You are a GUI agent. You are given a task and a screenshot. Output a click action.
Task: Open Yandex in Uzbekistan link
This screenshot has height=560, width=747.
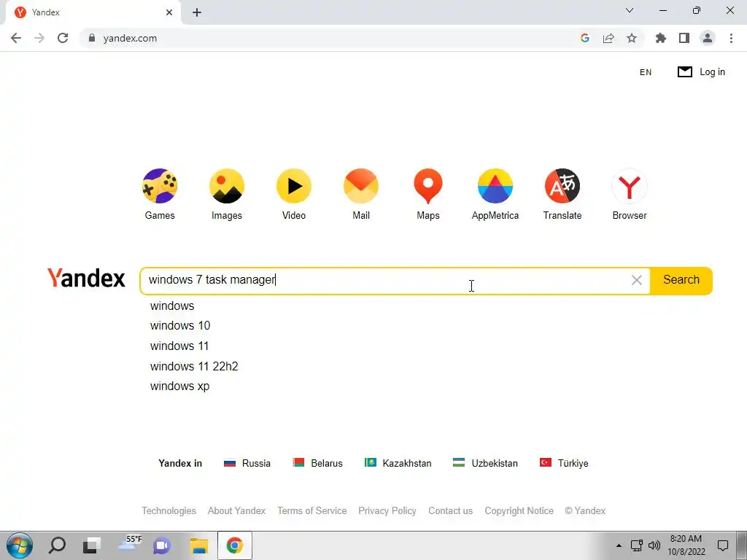485,463
